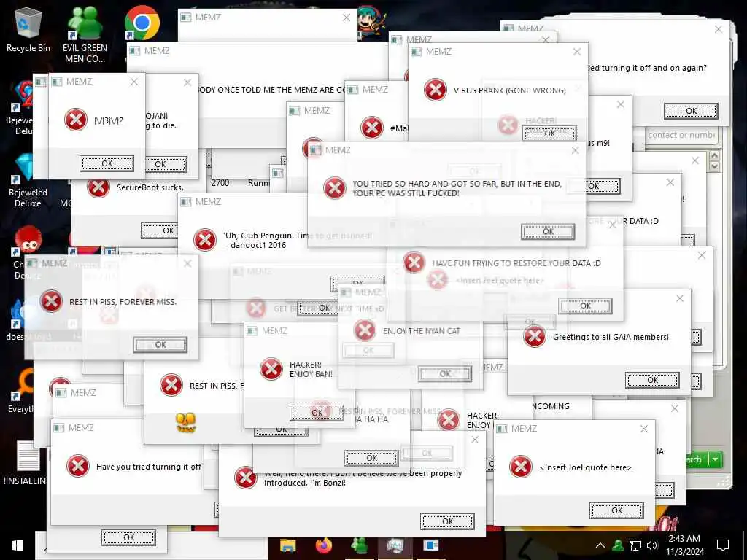This screenshot has height=560, width=747.
Task: Select the blue diamond Bejeweled Deluxe shortcut
Action: [27, 181]
